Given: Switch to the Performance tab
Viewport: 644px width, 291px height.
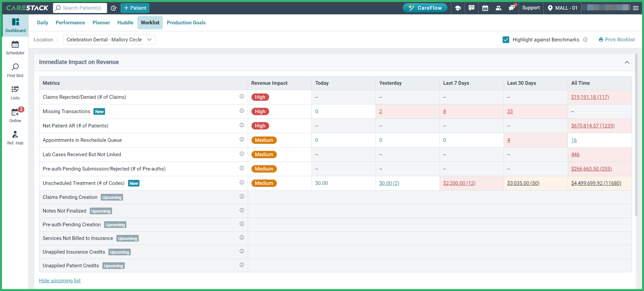Looking at the screenshot, I should (70, 23).
